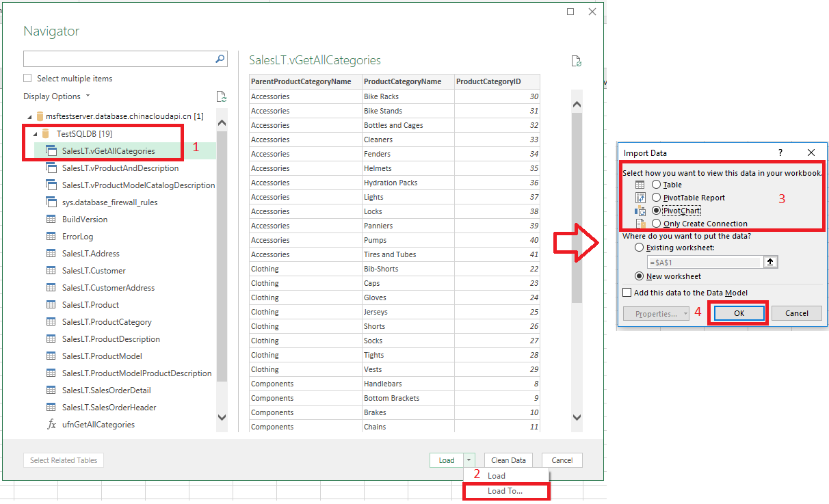Click the preview refresh icon at top right
Viewport: 829px width, 504px height.
pos(576,61)
